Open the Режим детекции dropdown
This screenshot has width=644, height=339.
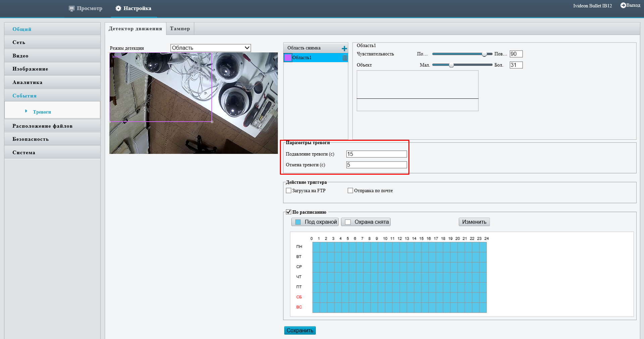(x=210, y=48)
